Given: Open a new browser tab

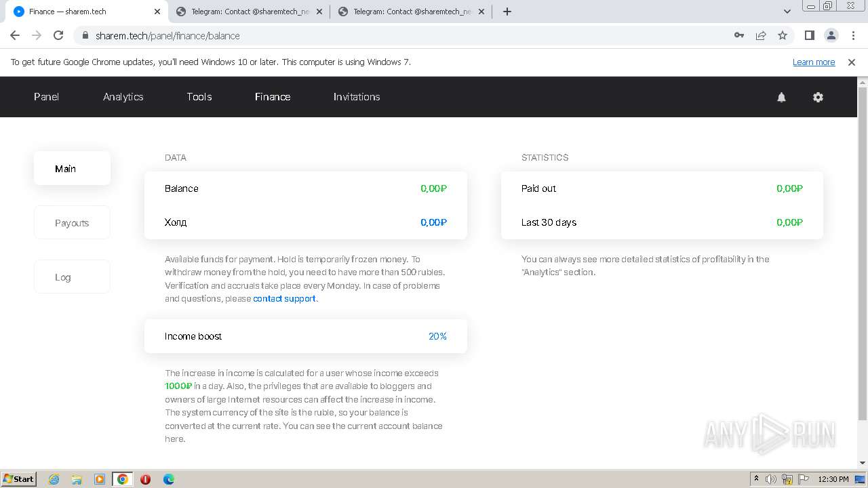Looking at the screenshot, I should [507, 12].
